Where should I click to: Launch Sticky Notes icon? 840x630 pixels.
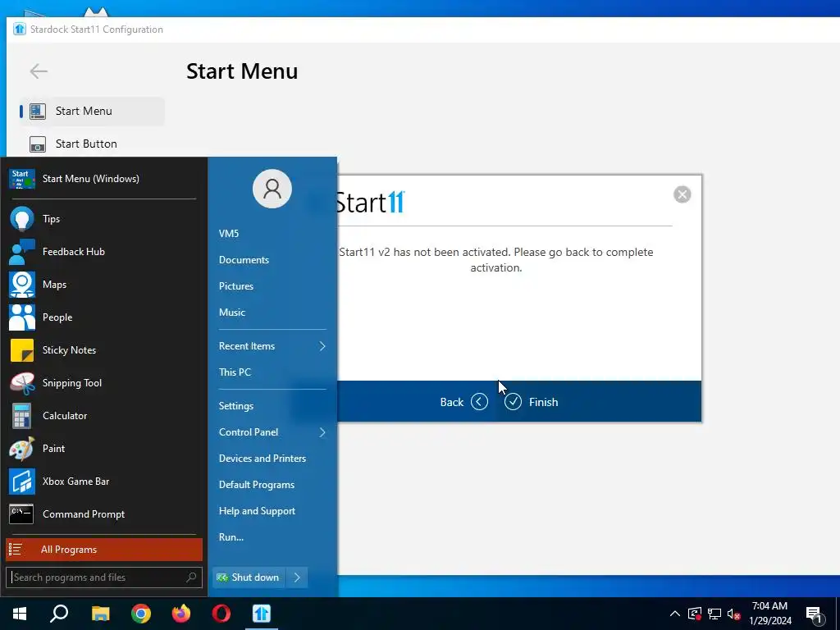(22, 349)
